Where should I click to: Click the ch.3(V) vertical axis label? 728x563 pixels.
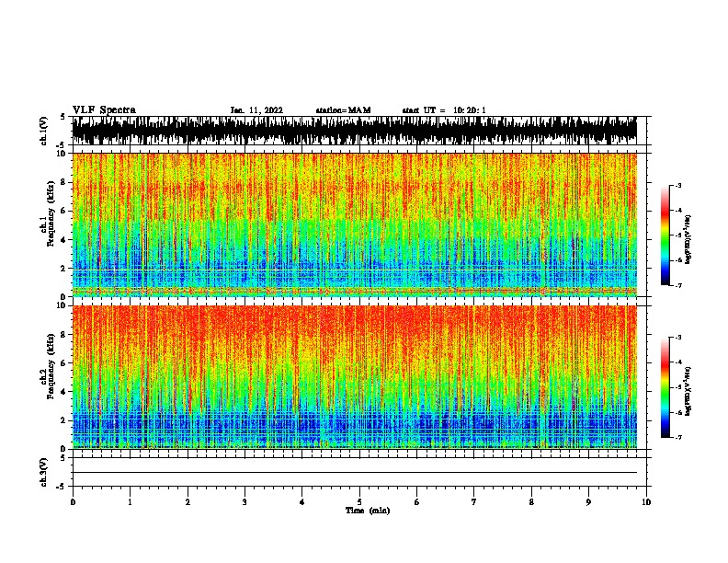tap(43, 472)
